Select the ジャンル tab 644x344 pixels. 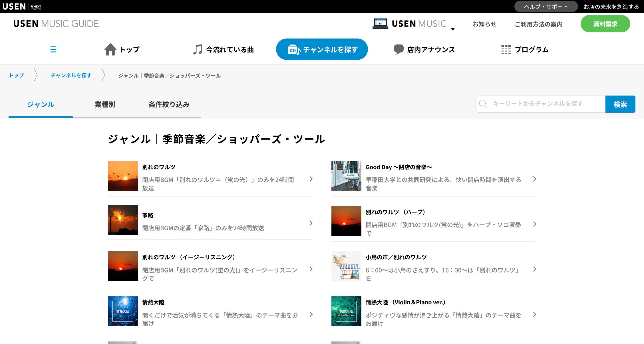click(x=41, y=104)
